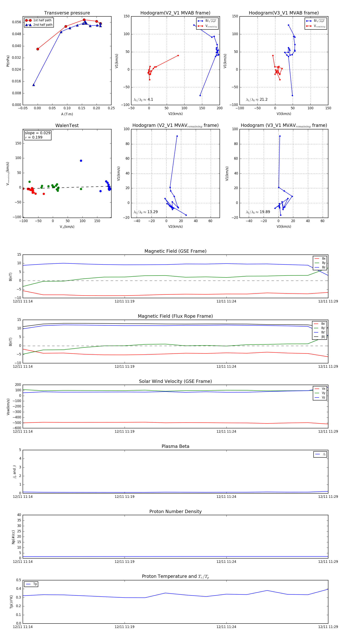
Task: Select the |B| legend entry in Flux Rope plot
Action: [320, 337]
